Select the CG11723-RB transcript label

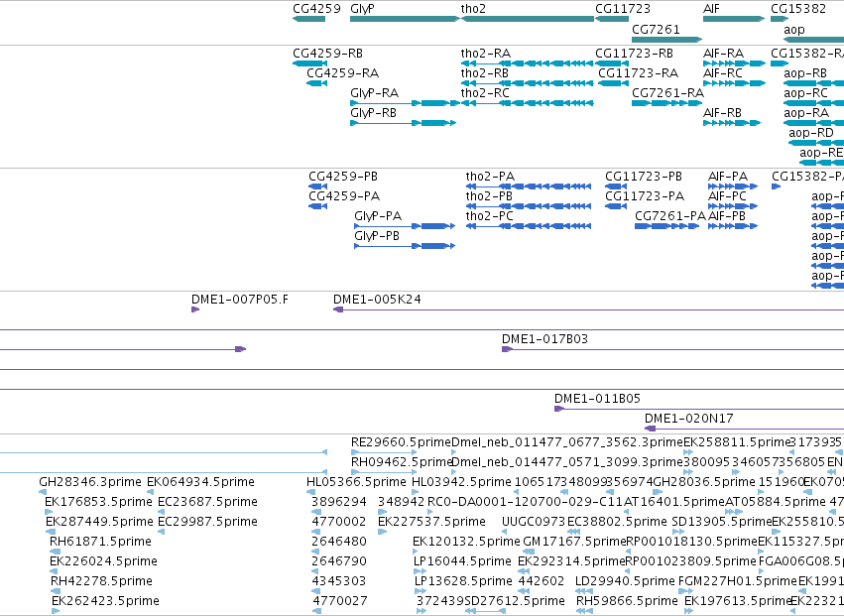pos(634,54)
